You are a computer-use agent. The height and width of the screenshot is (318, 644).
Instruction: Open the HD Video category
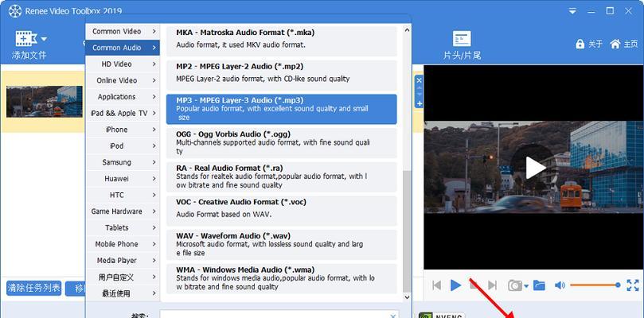point(123,64)
